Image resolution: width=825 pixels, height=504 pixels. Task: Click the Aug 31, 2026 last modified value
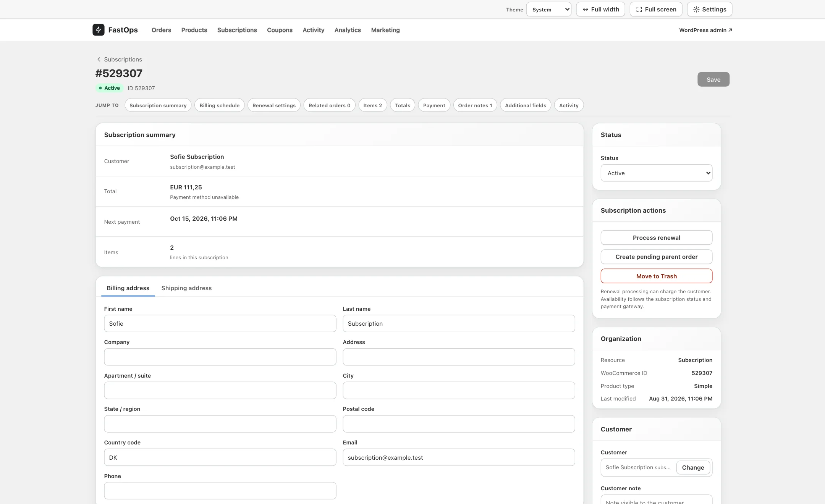click(681, 399)
